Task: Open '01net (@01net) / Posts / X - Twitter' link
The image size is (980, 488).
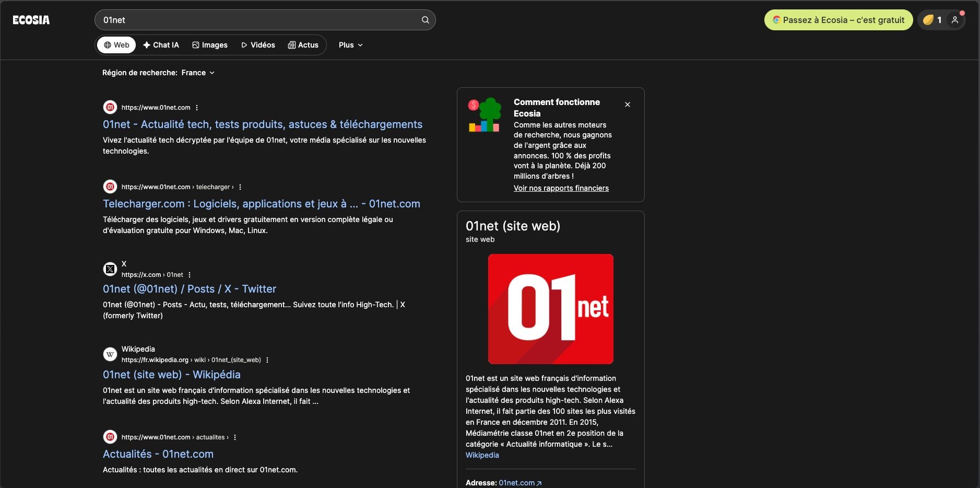Action: click(190, 289)
